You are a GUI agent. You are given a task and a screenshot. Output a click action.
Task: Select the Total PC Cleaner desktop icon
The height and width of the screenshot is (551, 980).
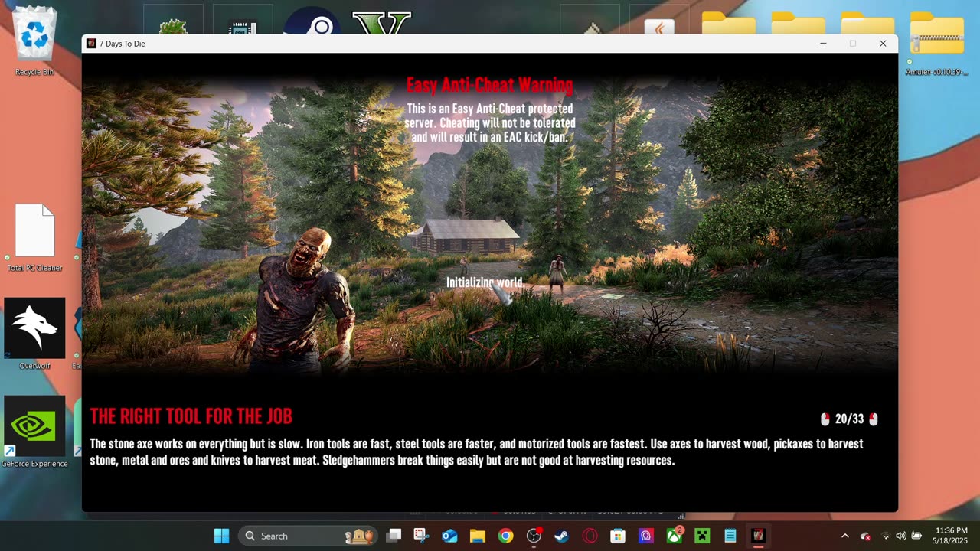(x=34, y=237)
